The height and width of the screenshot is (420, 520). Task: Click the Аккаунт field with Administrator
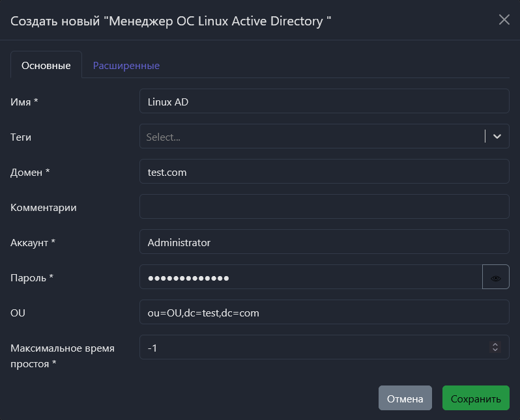pyautogui.click(x=324, y=242)
